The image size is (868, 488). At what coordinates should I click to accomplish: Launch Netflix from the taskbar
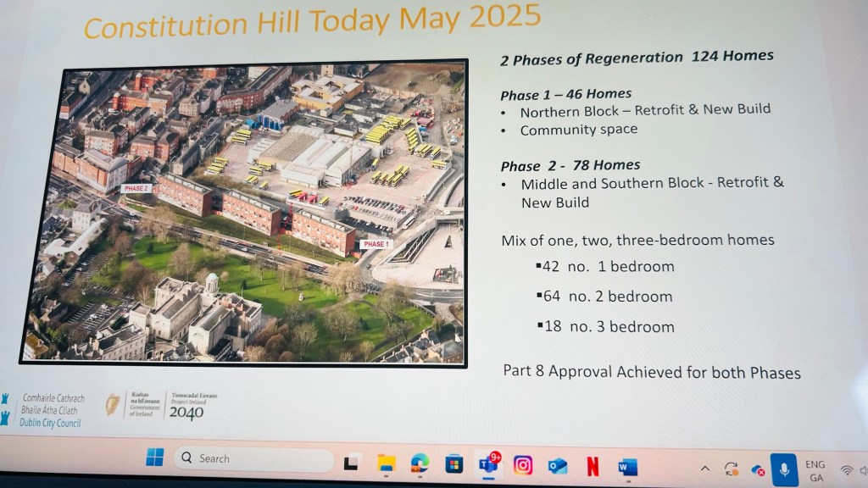[x=592, y=466]
